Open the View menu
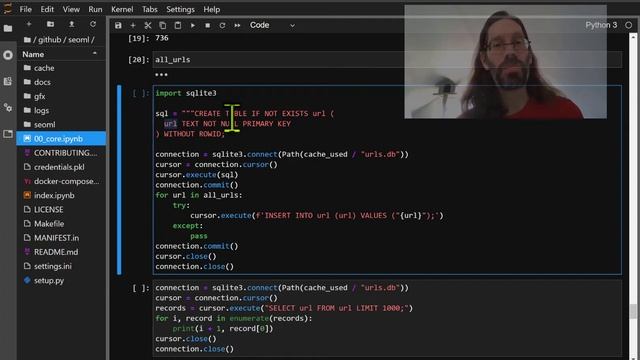 (71, 9)
